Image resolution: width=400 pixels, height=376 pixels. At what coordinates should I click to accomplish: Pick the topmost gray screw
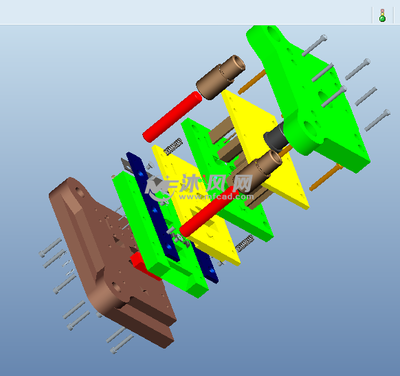[x=314, y=45]
